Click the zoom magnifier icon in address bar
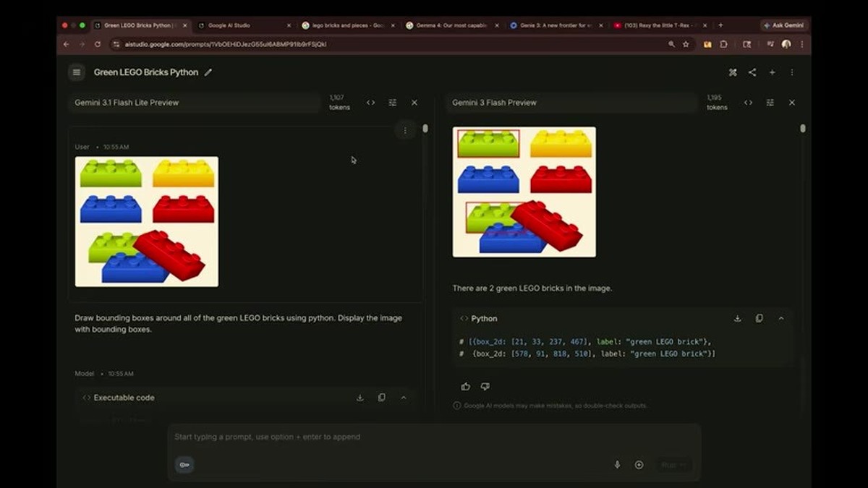Viewport: 868px width, 488px height. click(671, 44)
